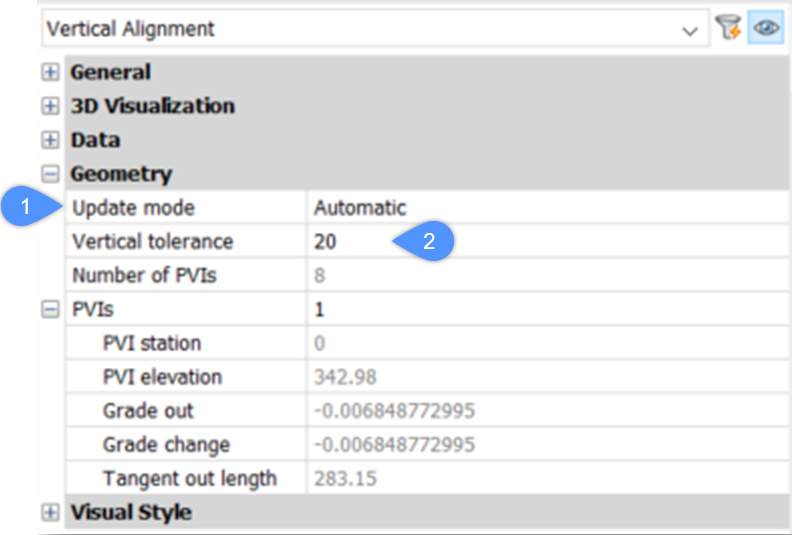The width and height of the screenshot is (792, 535).
Task: Expand the Data section
Action: point(50,140)
